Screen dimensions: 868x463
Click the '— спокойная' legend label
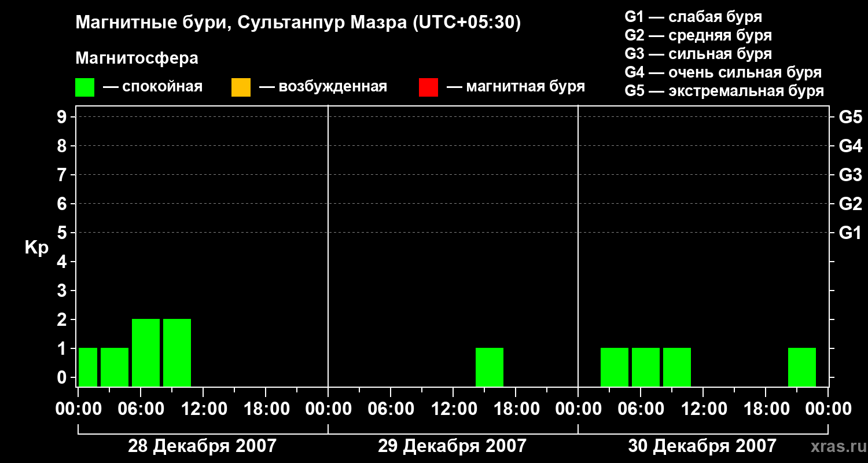tap(153, 87)
